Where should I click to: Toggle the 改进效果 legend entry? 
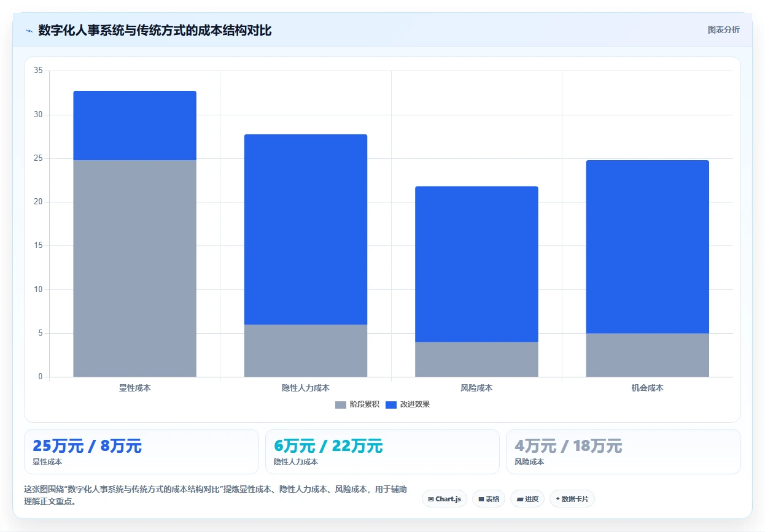(408, 404)
